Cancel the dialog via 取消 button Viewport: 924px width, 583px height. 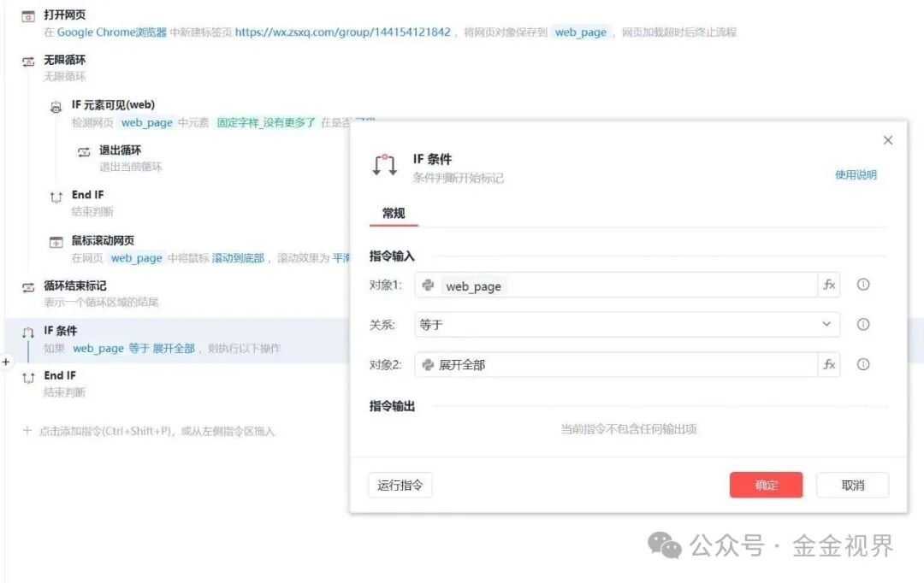[852, 485]
